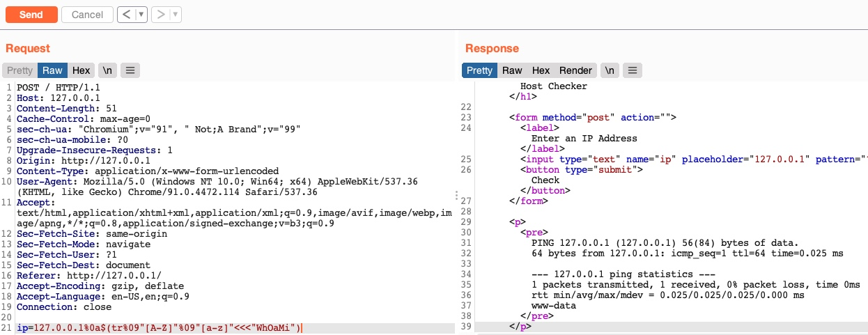
Task: Click the www-data output line in Response
Action: [x=554, y=305]
